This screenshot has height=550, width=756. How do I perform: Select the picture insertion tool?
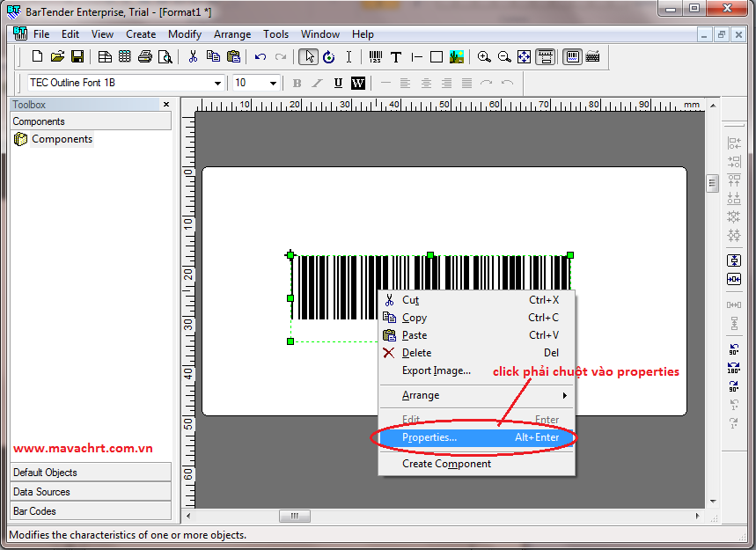[457, 57]
